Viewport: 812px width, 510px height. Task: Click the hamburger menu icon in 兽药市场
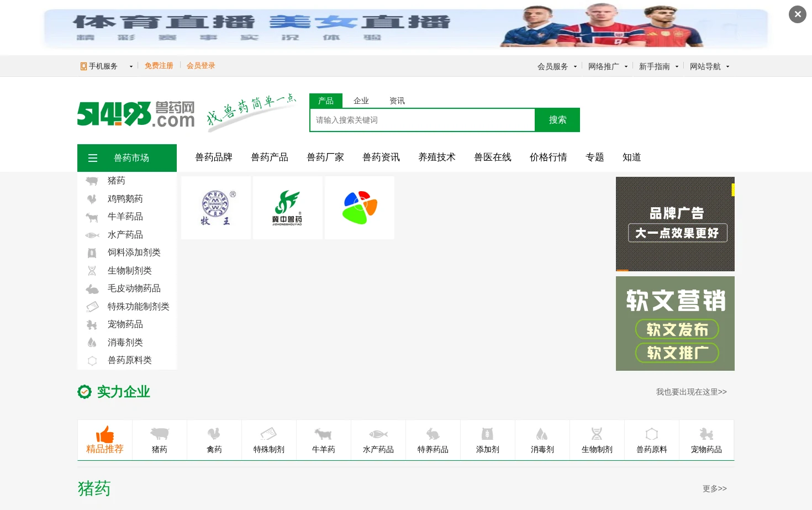93,158
